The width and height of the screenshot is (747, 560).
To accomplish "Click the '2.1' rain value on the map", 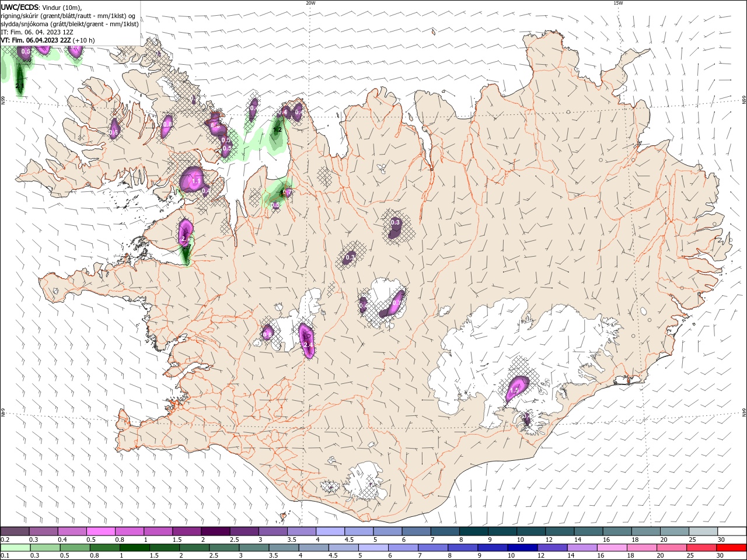I will click(x=20, y=86).
